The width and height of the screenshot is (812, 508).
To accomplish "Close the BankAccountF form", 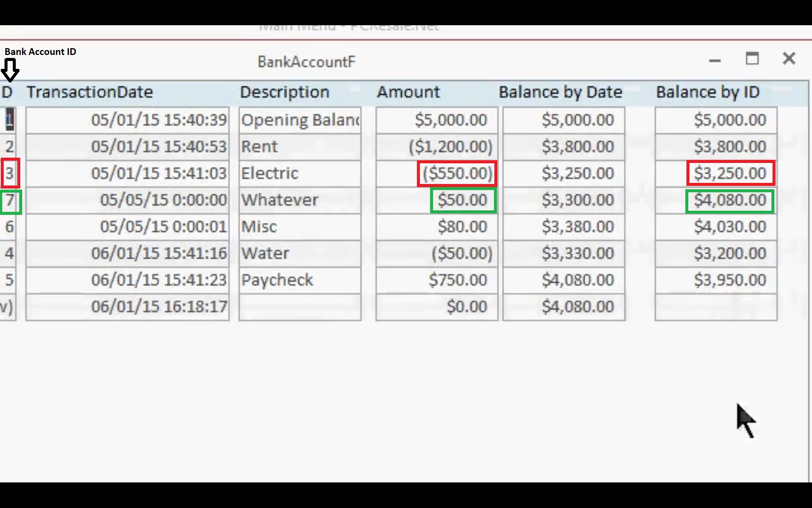I will (789, 59).
